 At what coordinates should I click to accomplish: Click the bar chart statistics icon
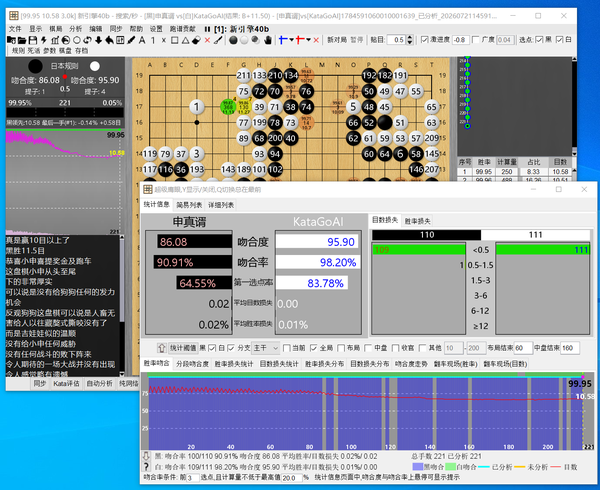click(55, 40)
